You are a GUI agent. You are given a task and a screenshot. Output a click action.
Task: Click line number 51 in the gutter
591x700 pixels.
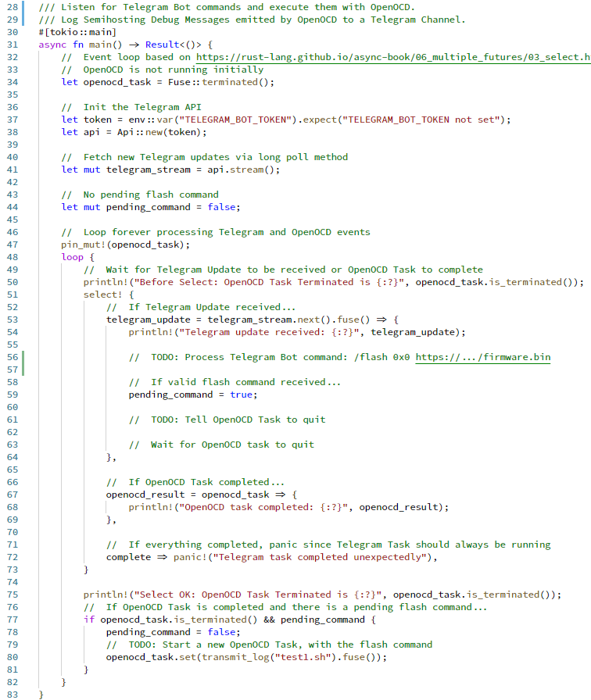coord(13,295)
